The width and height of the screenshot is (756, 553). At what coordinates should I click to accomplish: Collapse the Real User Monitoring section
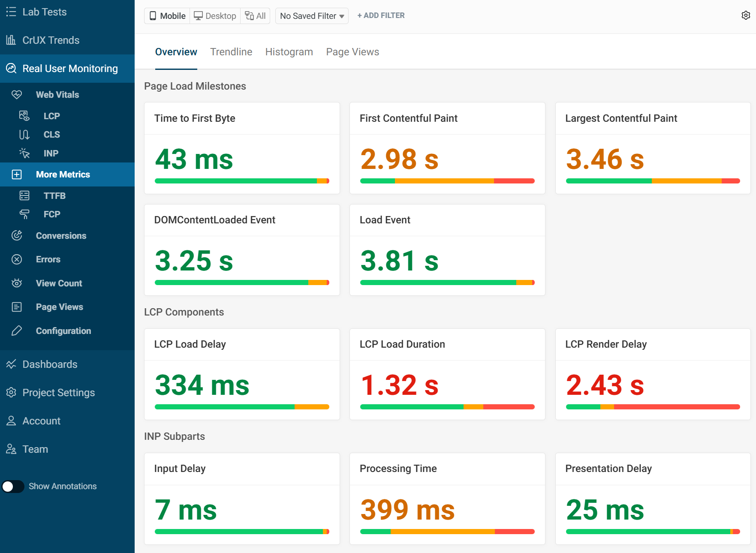coord(70,68)
